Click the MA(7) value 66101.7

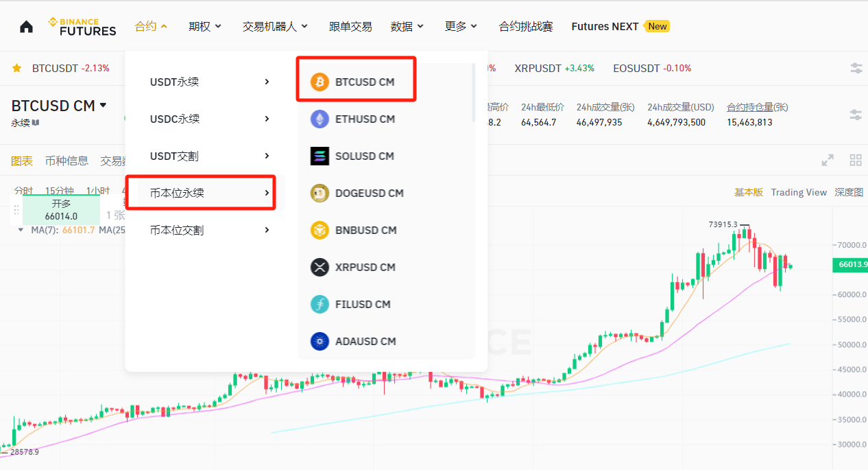78,230
